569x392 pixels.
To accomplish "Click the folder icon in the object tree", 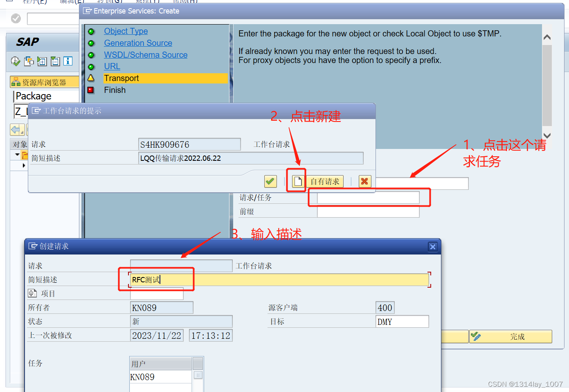I will click(25, 155).
